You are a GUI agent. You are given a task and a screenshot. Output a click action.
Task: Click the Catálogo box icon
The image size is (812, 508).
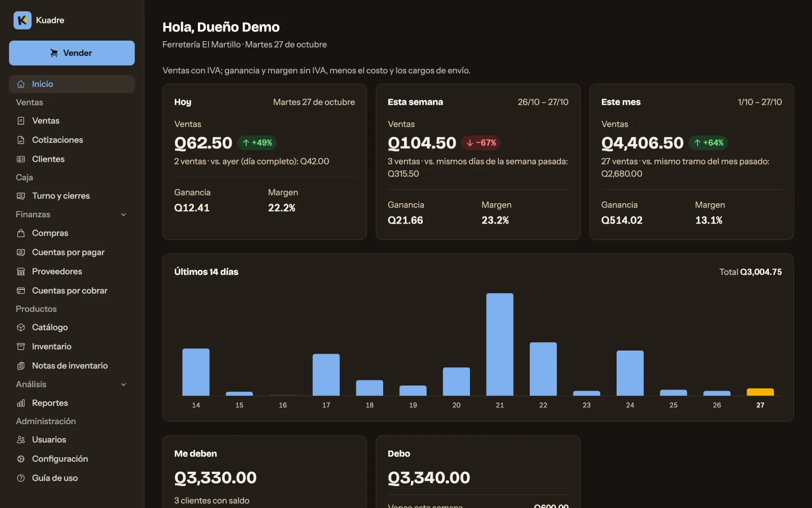(x=21, y=328)
